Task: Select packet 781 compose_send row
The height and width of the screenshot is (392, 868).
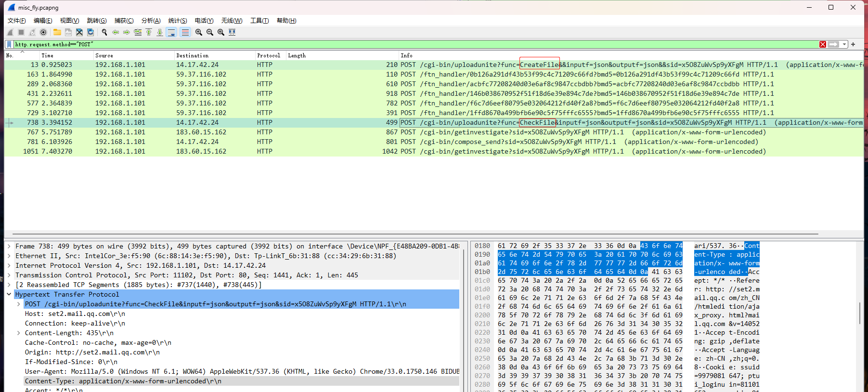Action: pos(434,142)
